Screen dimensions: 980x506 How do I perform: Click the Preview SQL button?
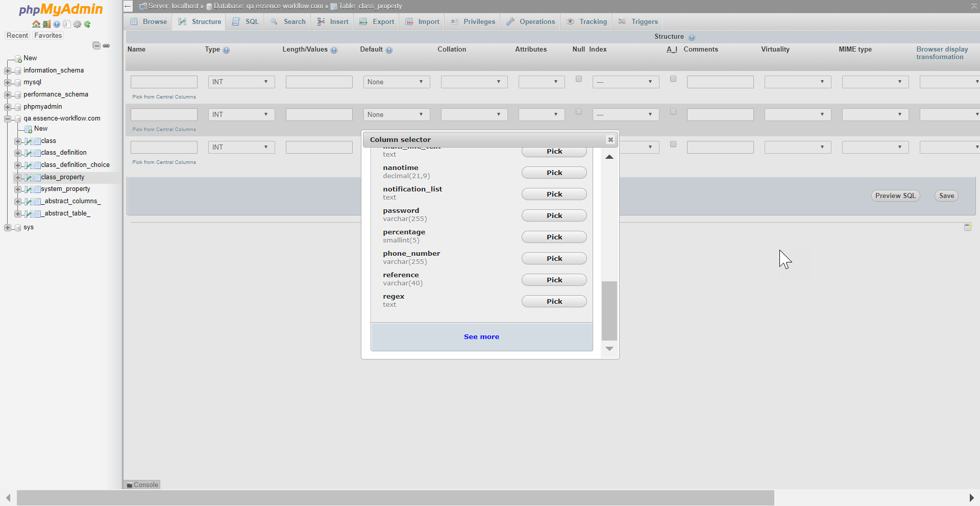[895, 196]
